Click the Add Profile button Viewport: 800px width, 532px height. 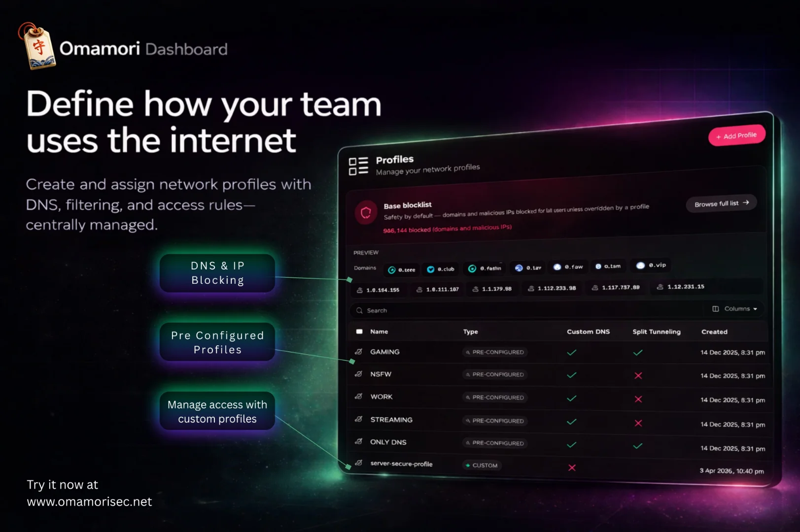click(x=737, y=135)
